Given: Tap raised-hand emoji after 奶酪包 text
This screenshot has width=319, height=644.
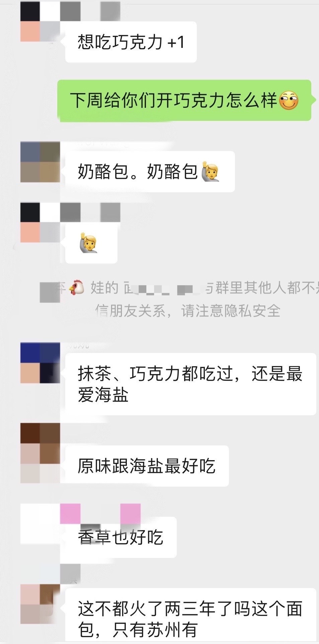Looking at the screenshot, I should pyautogui.click(x=211, y=171).
